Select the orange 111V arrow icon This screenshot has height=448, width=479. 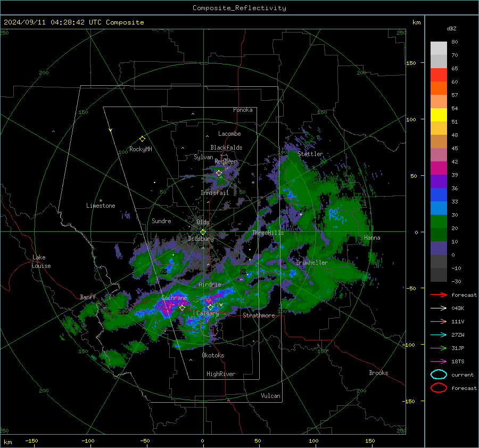coord(439,321)
